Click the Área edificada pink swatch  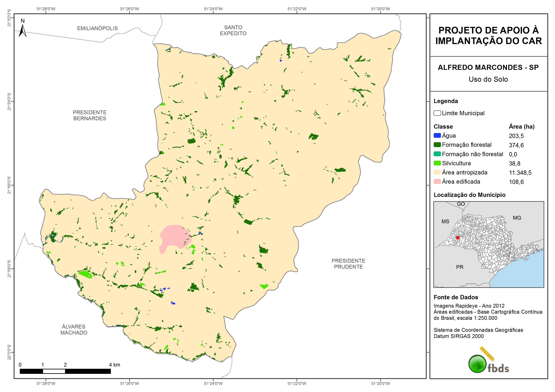[437, 181]
